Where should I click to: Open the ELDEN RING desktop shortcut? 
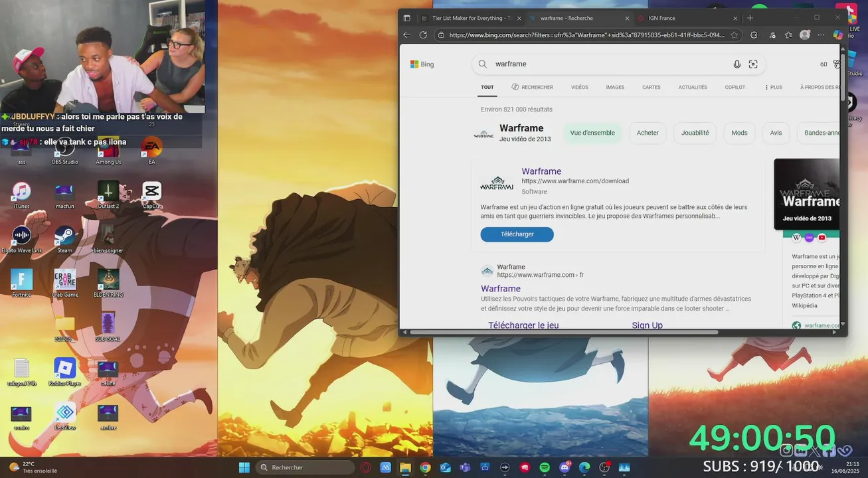[x=108, y=283]
